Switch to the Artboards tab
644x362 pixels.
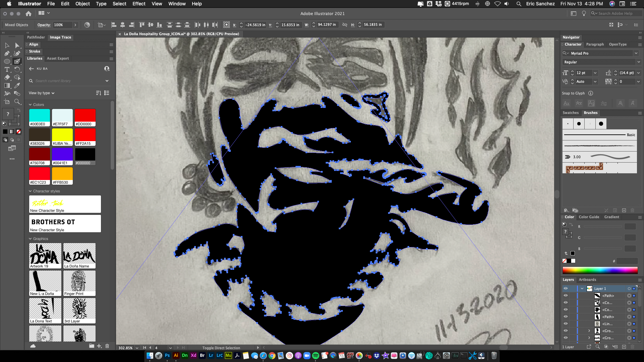[x=587, y=280]
